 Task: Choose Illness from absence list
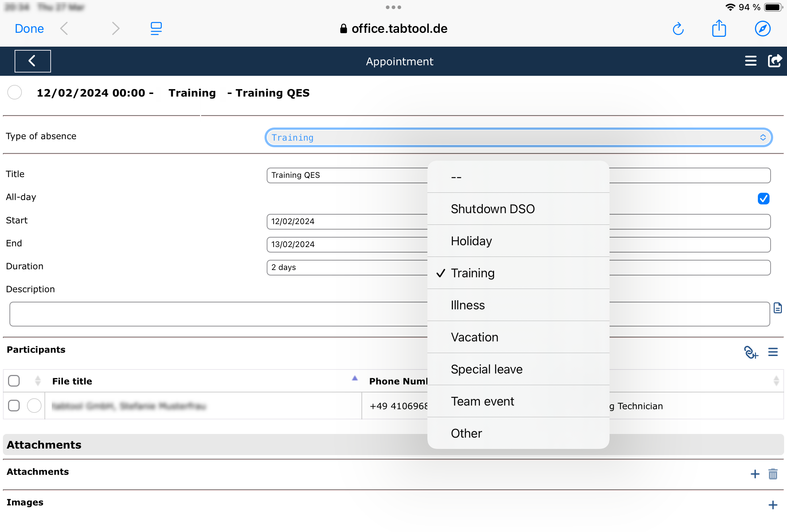[x=468, y=305]
